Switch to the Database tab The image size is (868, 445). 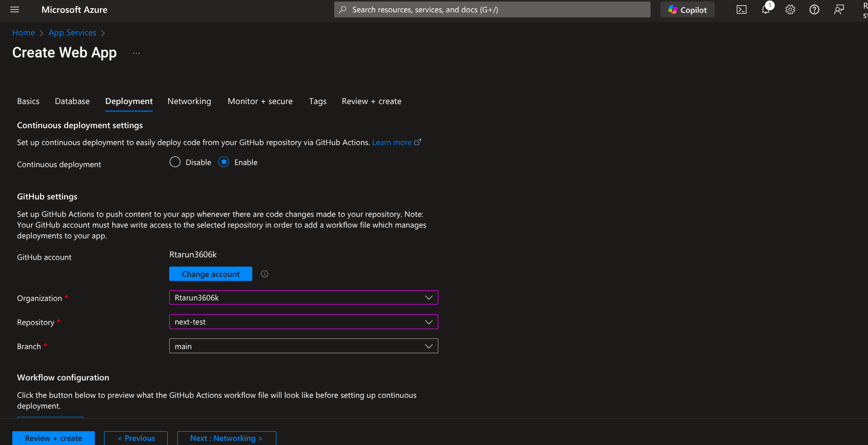click(72, 102)
